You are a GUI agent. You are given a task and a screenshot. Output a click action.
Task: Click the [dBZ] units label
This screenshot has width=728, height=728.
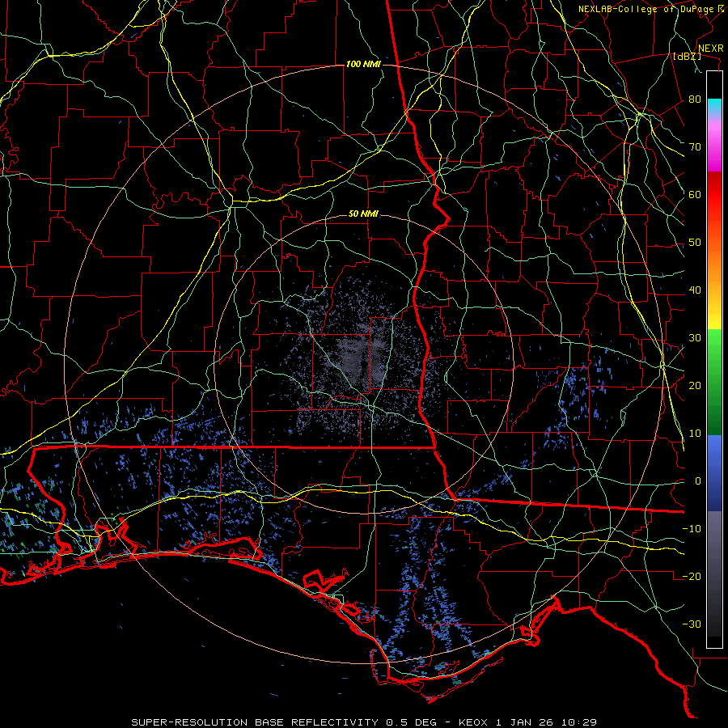pyautogui.click(x=687, y=56)
